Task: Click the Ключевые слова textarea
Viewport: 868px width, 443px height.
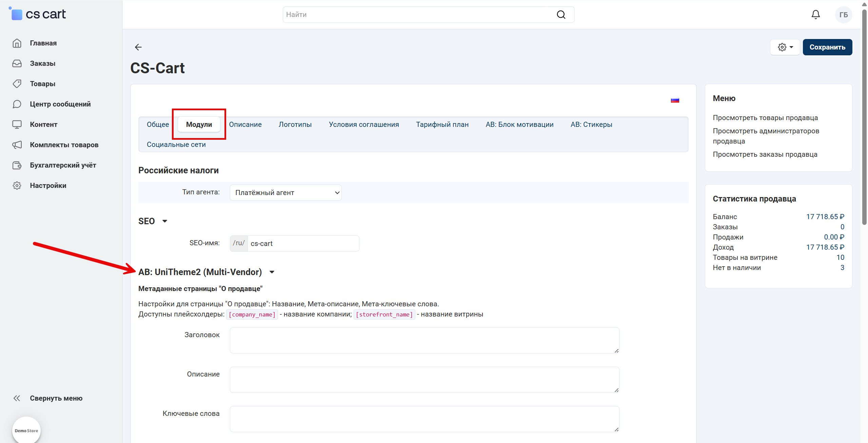Action: click(x=425, y=419)
